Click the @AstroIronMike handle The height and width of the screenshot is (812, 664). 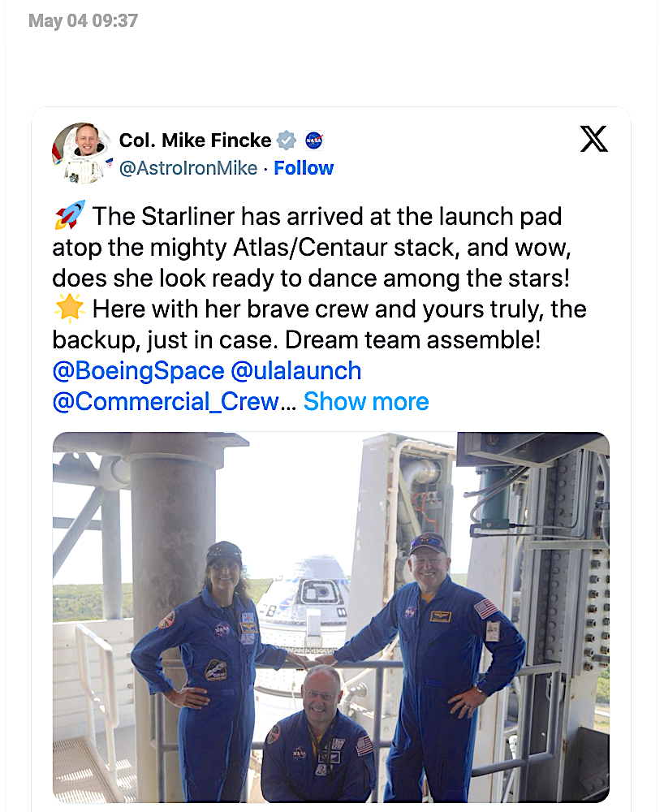188,168
